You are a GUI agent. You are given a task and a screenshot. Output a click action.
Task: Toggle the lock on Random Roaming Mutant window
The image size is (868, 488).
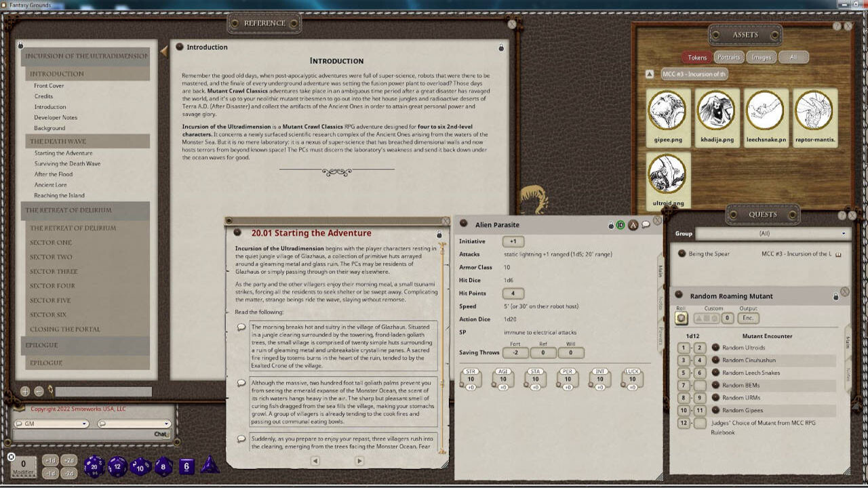tap(836, 296)
